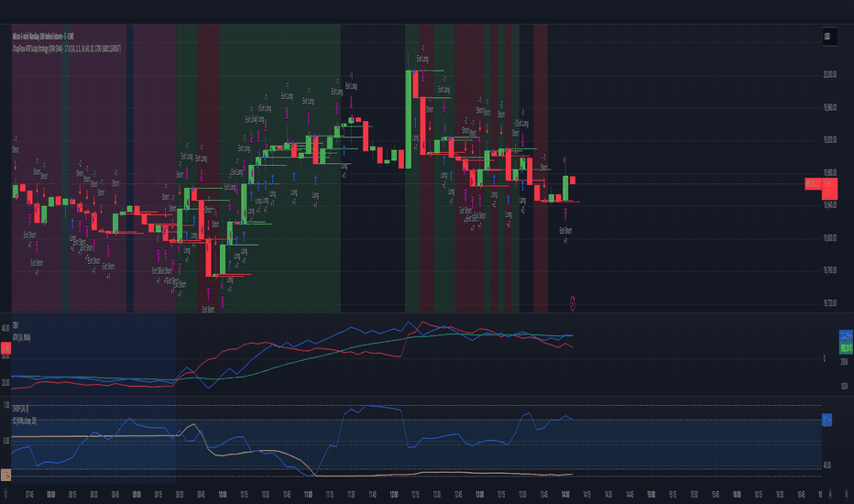Click the 11:00 time axis label
This screenshot has width=854, height=504.
(308, 495)
